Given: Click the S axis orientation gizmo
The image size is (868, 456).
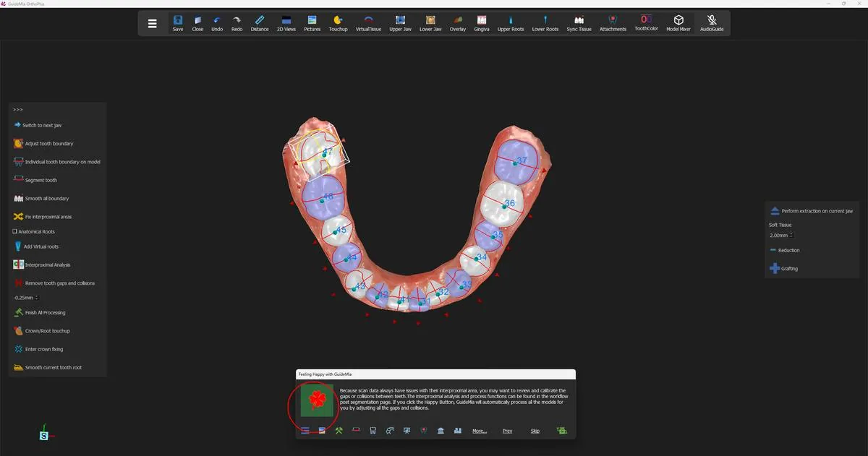Looking at the screenshot, I should (x=44, y=436).
